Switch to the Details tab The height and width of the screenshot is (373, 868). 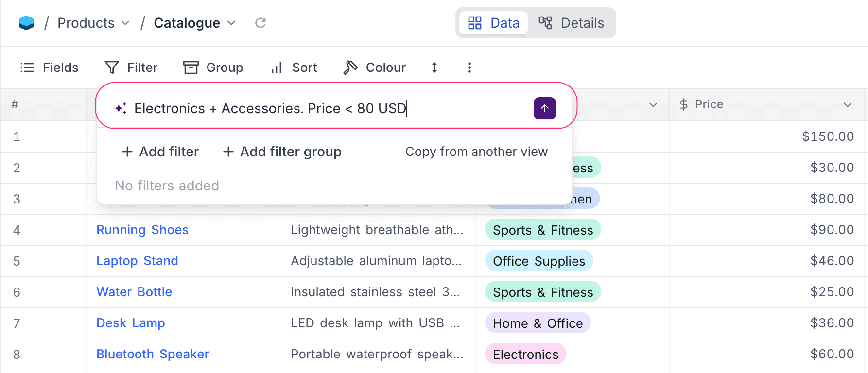click(571, 23)
